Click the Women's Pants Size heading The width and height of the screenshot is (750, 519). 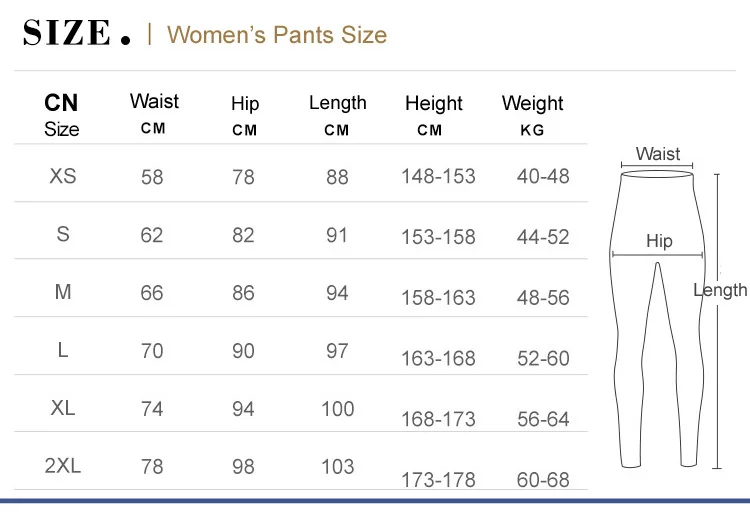(x=277, y=35)
